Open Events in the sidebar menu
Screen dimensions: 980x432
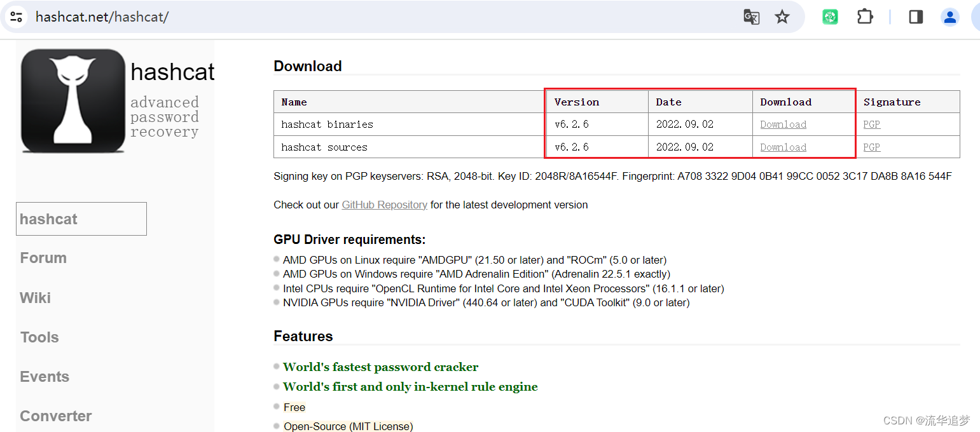(x=45, y=377)
